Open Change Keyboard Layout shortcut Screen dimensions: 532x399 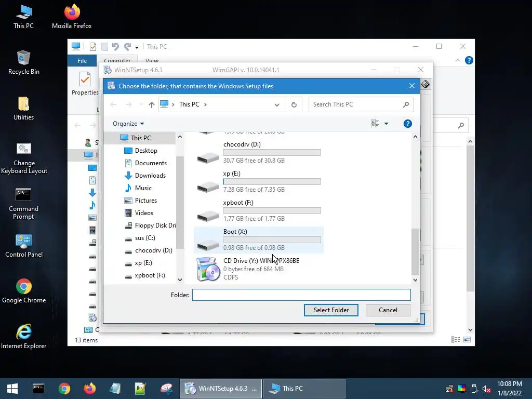click(24, 158)
